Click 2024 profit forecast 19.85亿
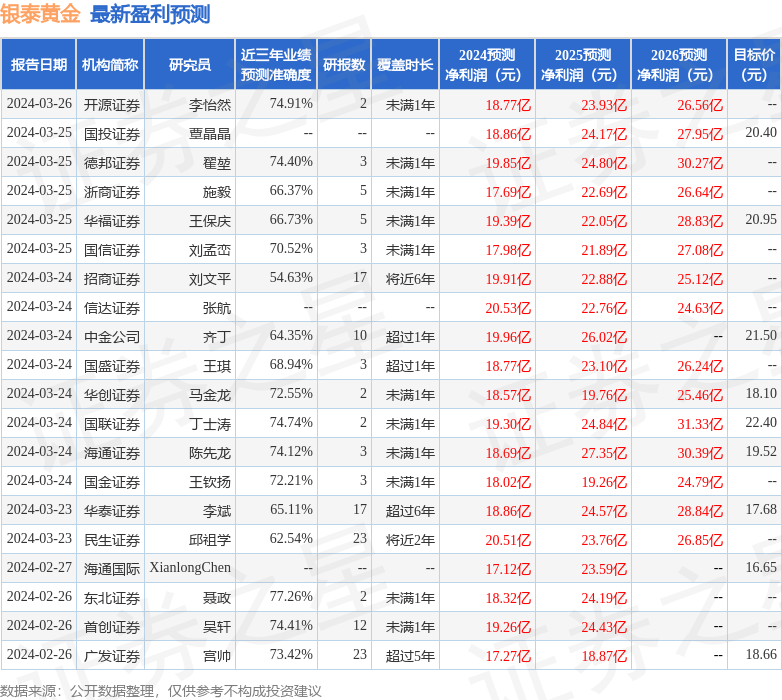Image resolution: width=782 pixels, height=700 pixels. click(508, 163)
